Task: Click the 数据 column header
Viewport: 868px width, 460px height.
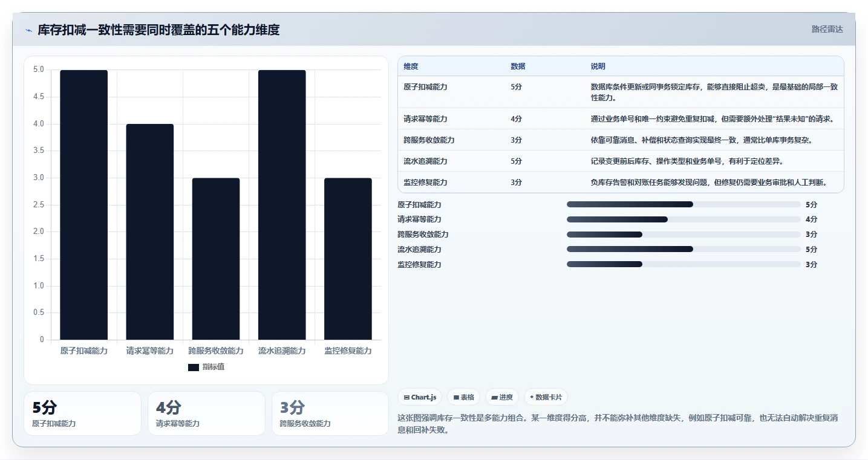Action: pos(518,66)
